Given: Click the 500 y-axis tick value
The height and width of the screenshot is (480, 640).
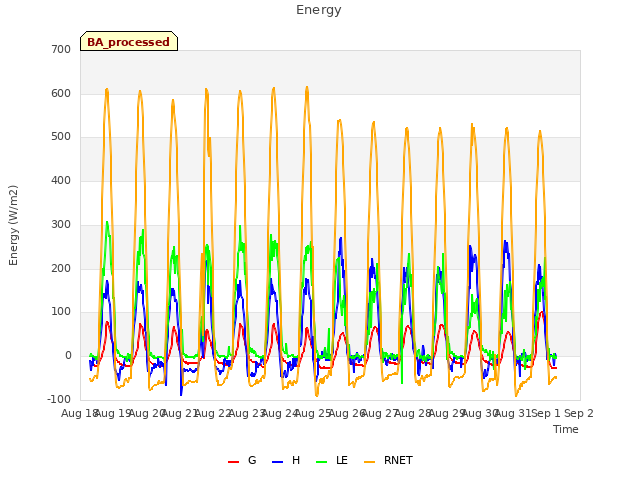Looking at the screenshot, I should 61,137.
